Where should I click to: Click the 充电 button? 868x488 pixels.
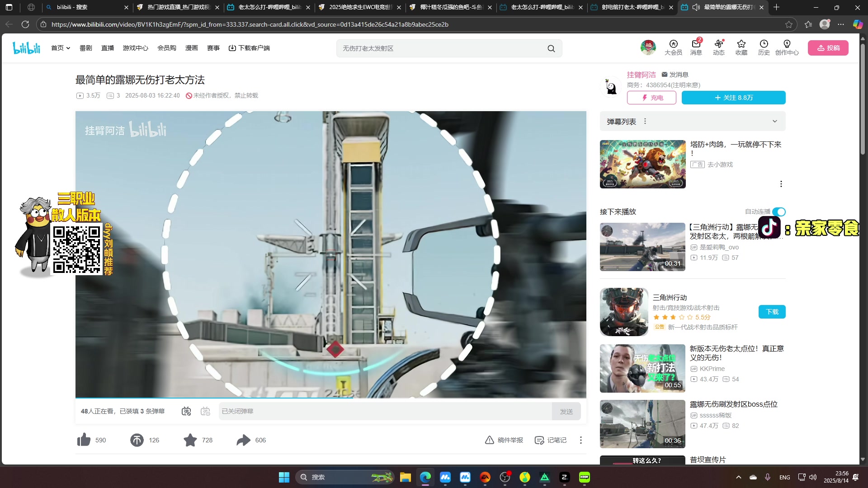(x=651, y=98)
